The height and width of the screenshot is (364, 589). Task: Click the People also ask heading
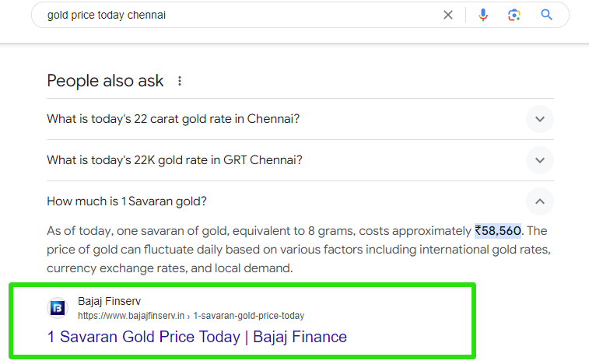(x=105, y=81)
